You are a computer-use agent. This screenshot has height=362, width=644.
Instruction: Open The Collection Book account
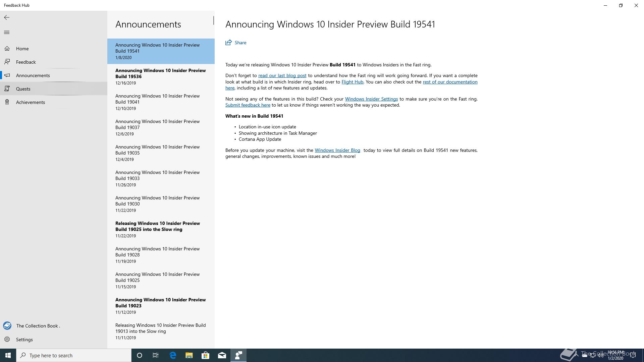54,326
